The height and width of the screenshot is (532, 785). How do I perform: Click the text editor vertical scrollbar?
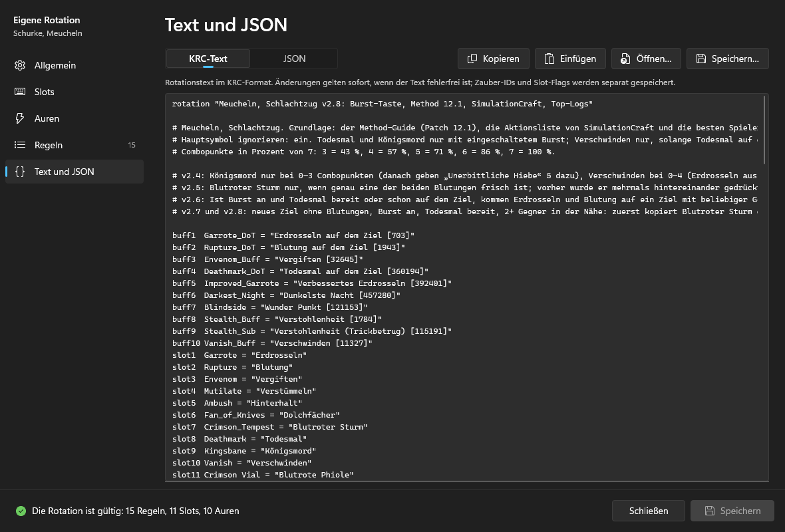764,130
